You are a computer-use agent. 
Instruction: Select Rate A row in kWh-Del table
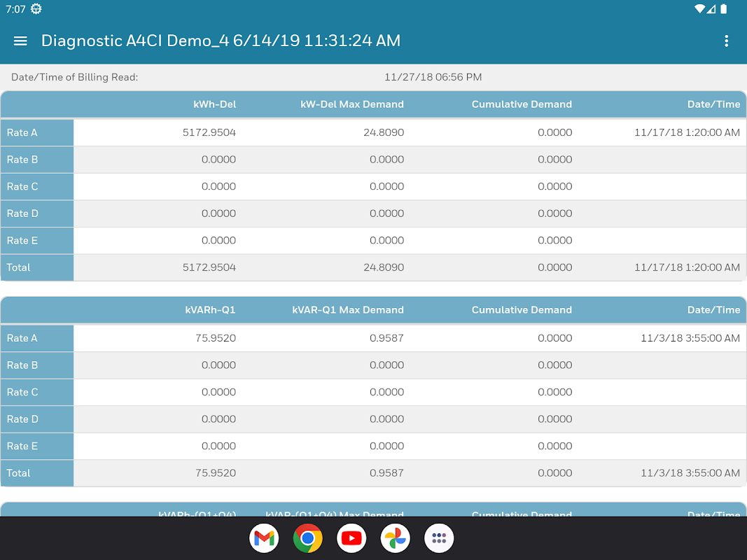[x=374, y=133]
